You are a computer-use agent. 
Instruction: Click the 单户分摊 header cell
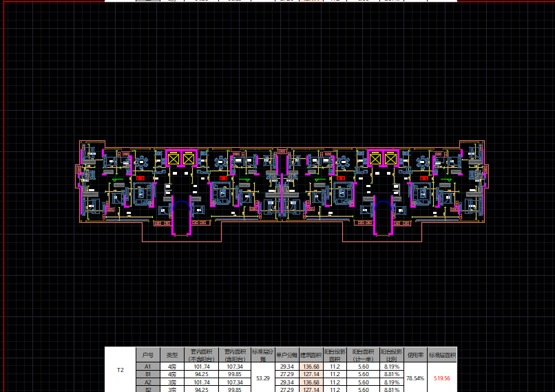pos(286,355)
